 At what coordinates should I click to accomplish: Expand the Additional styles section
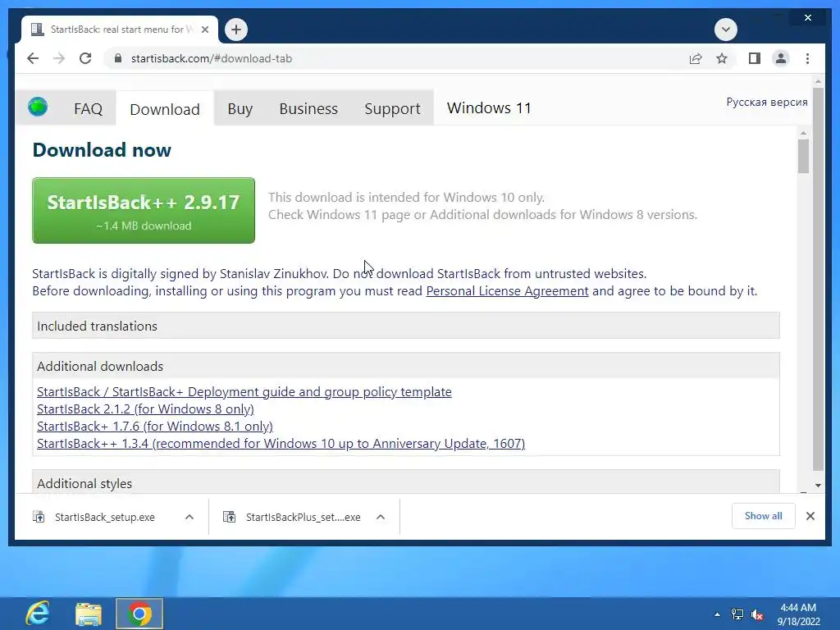point(405,482)
